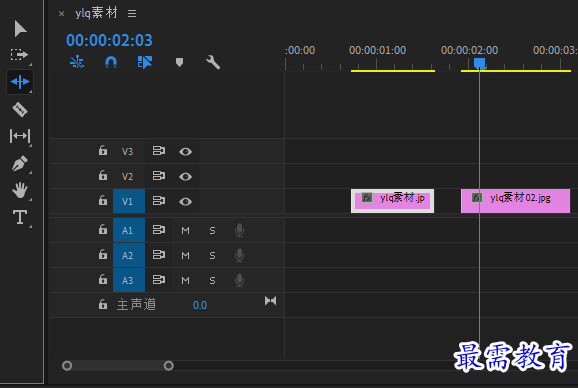
Task: Toggle lock on 主声道 master track
Action: click(103, 304)
